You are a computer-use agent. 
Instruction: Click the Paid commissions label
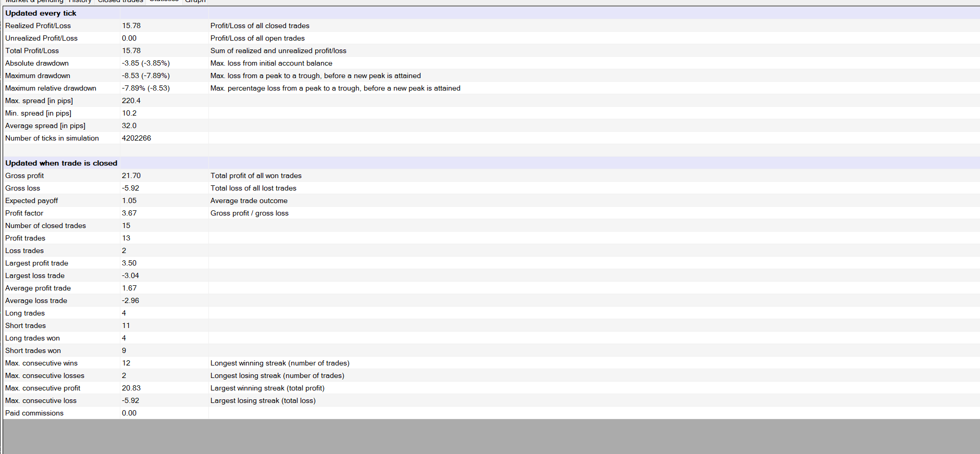tap(34, 413)
